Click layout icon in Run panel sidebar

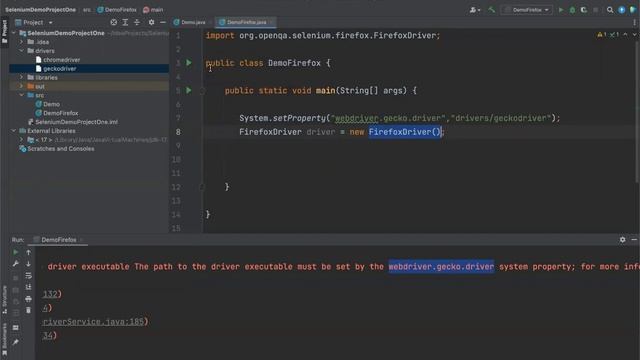[16, 328]
